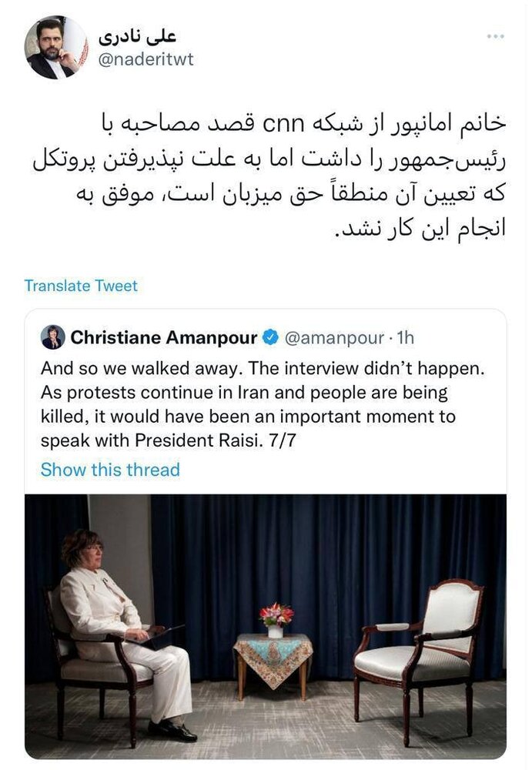Click Christiane Amanpour's avatar in quoted tweet
The height and width of the screenshot is (770, 532).
[x=52, y=335]
